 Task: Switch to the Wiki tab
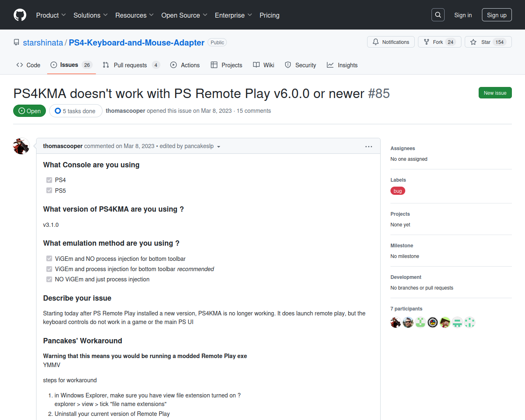[x=264, y=65]
